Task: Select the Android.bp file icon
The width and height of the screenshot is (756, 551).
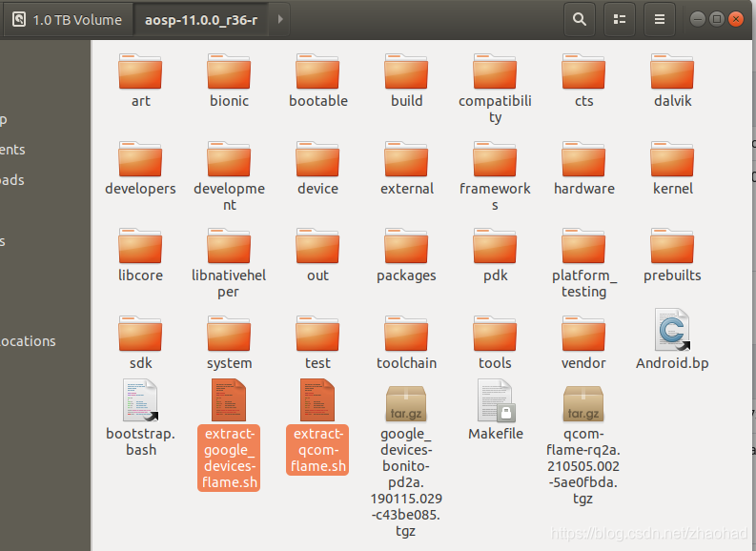Action: coord(672,330)
